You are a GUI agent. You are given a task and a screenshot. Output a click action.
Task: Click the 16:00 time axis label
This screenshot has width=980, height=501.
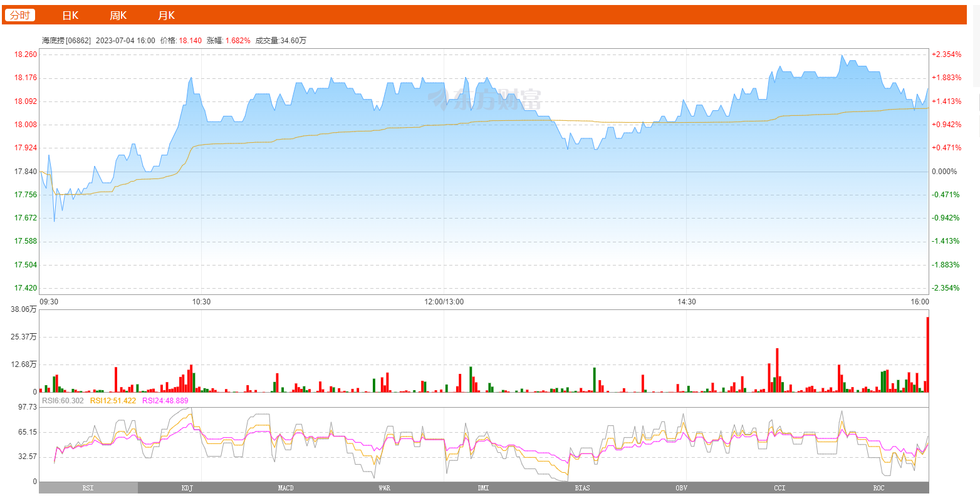coord(920,302)
